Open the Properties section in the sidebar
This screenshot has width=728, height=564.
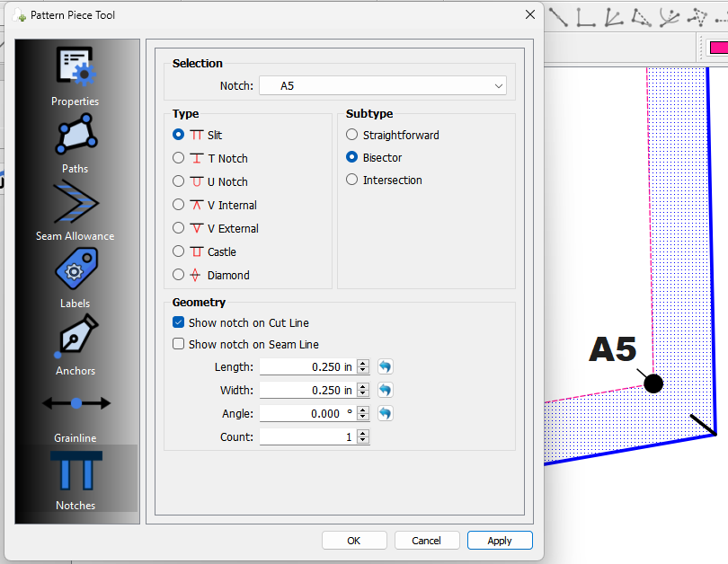[x=75, y=76]
